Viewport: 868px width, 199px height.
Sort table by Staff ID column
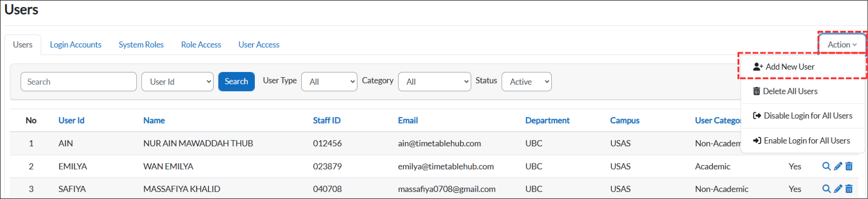[x=327, y=120]
